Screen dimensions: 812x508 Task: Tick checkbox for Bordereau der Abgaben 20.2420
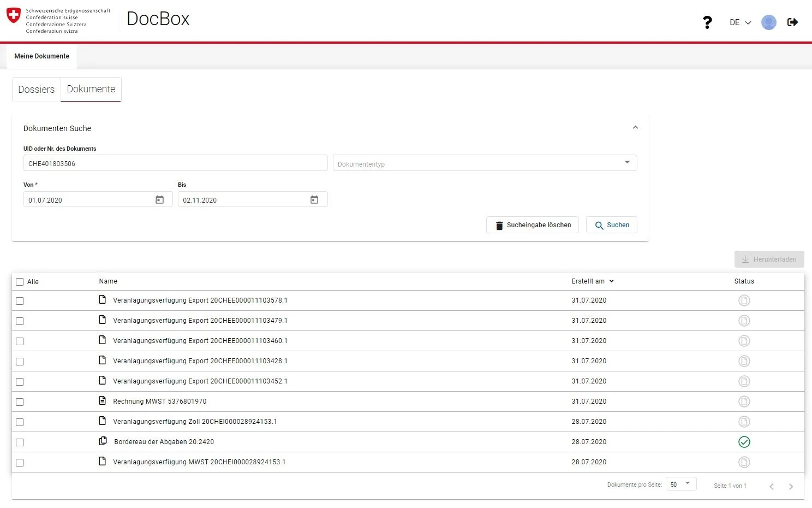coord(20,442)
